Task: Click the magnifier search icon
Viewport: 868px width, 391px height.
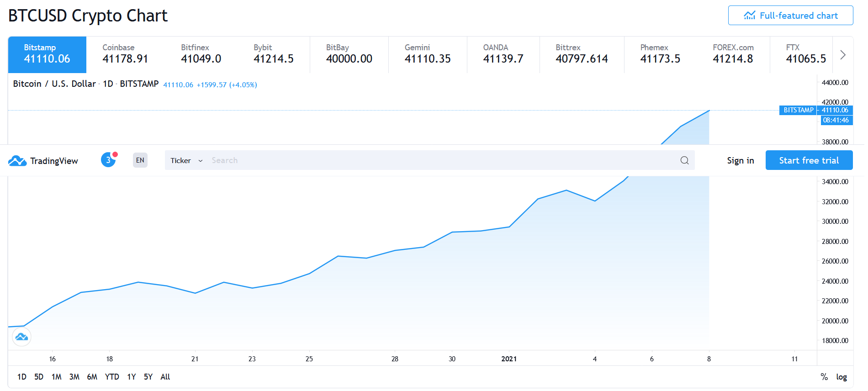Action: (x=684, y=160)
